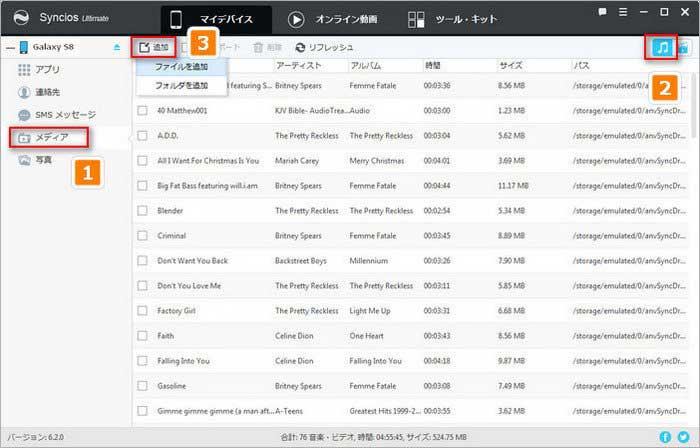
Task: Click the 削除 (Delete) trash button
Action: [x=267, y=47]
